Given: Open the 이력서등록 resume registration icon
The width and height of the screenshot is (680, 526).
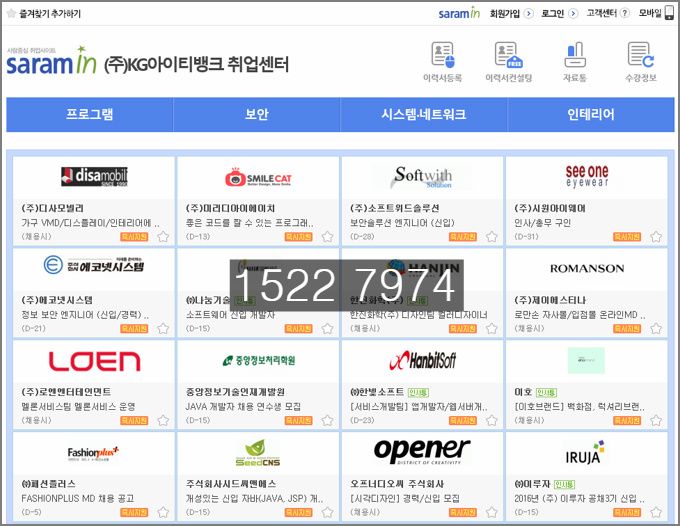Looking at the screenshot, I should coord(442,55).
